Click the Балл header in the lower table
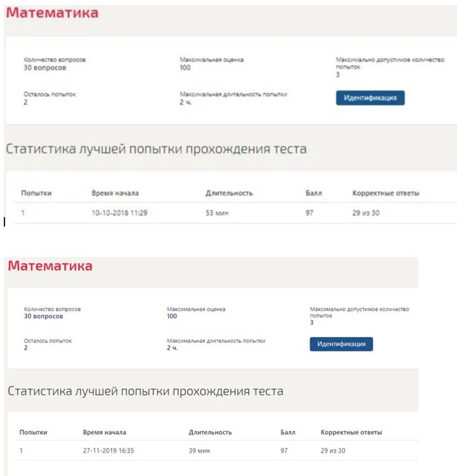 click(288, 432)
